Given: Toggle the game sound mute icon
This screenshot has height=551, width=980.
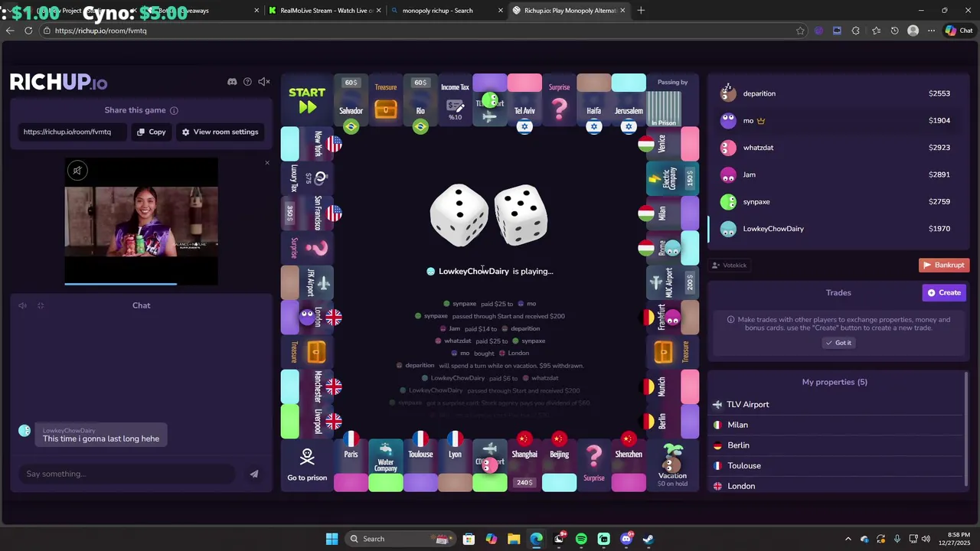Looking at the screenshot, I should point(264,82).
